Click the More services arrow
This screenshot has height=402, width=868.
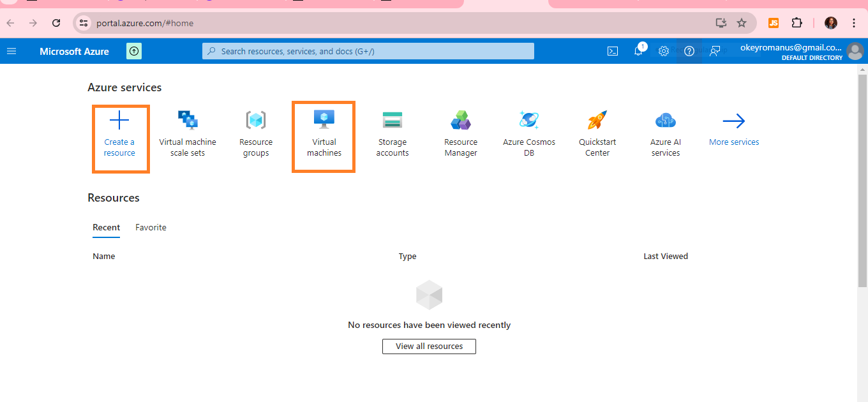(734, 121)
